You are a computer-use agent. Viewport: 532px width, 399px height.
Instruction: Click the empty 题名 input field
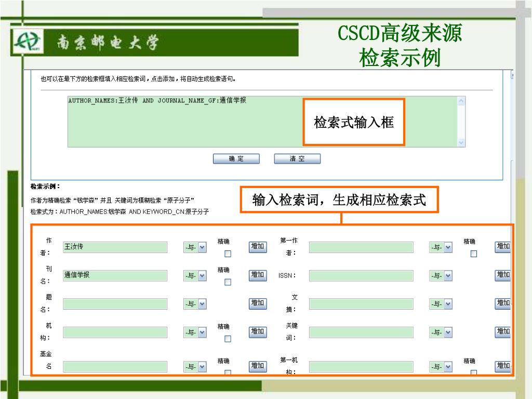pos(115,304)
